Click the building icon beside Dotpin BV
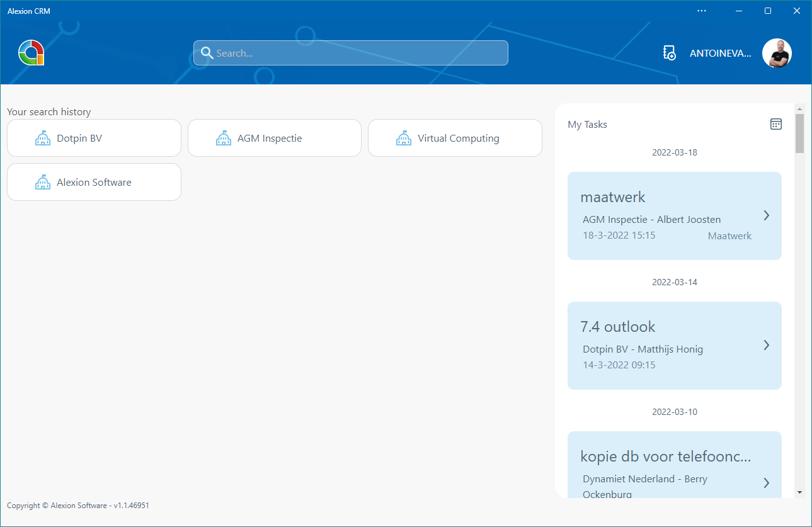This screenshot has width=812, height=527. (43, 139)
